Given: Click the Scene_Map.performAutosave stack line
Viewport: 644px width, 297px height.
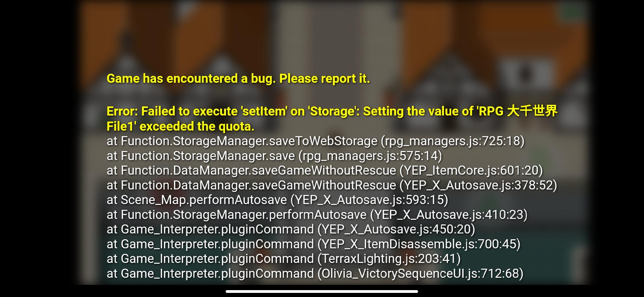Looking at the screenshot, I should coord(277,200).
